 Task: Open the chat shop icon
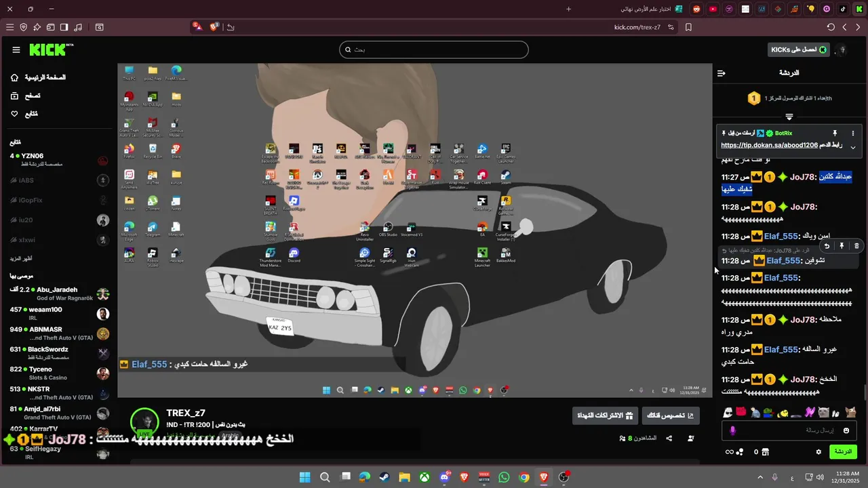point(765,451)
